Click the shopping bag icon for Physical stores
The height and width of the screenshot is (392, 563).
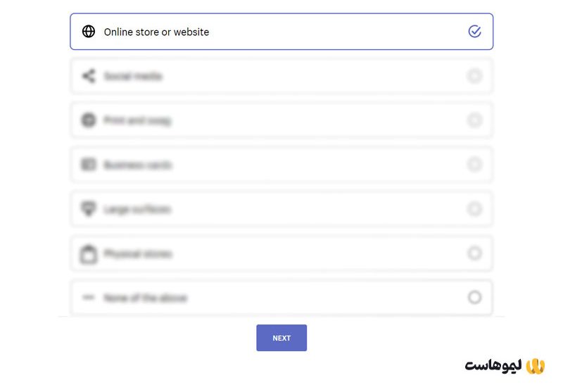tap(89, 254)
